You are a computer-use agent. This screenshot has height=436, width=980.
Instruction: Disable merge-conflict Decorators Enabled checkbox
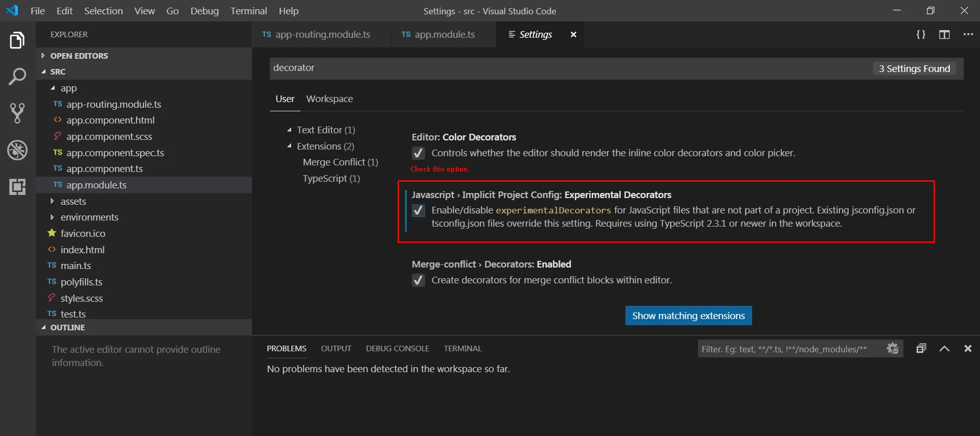coord(418,280)
